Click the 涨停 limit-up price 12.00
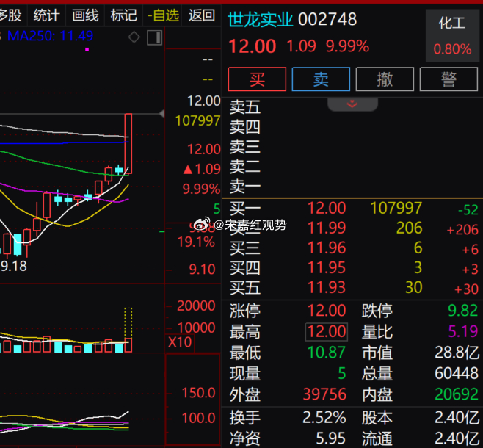This screenshot has height=448, width=483. pyautogui.click(x=327, y=311)
